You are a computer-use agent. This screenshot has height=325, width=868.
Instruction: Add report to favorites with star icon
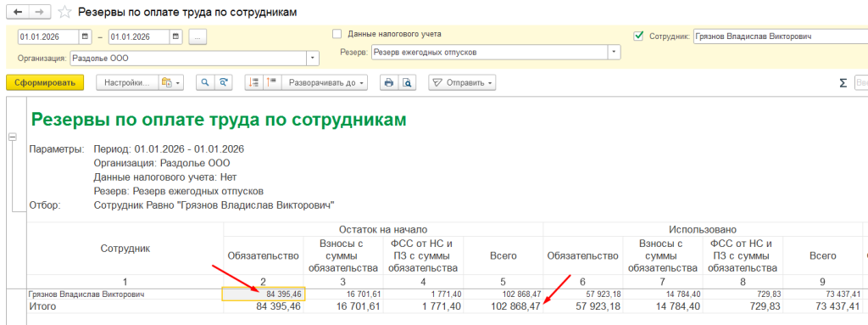(x=64, y=11)
